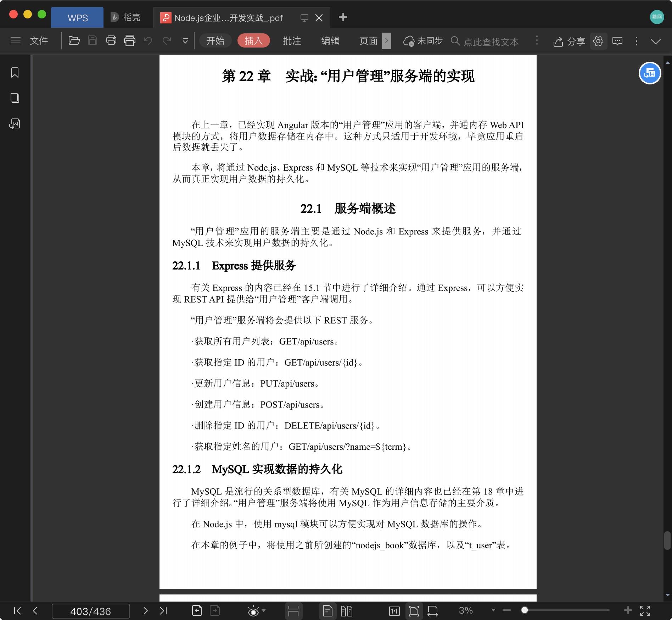Click the fit width icon
The width and height of the screenshot is (672, 620).
(433, 611)
